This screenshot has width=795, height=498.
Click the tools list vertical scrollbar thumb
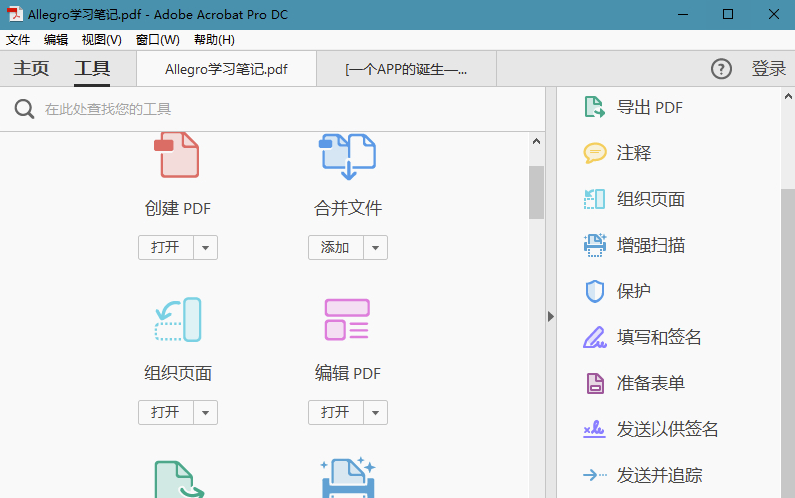click(x=536, y=192)
